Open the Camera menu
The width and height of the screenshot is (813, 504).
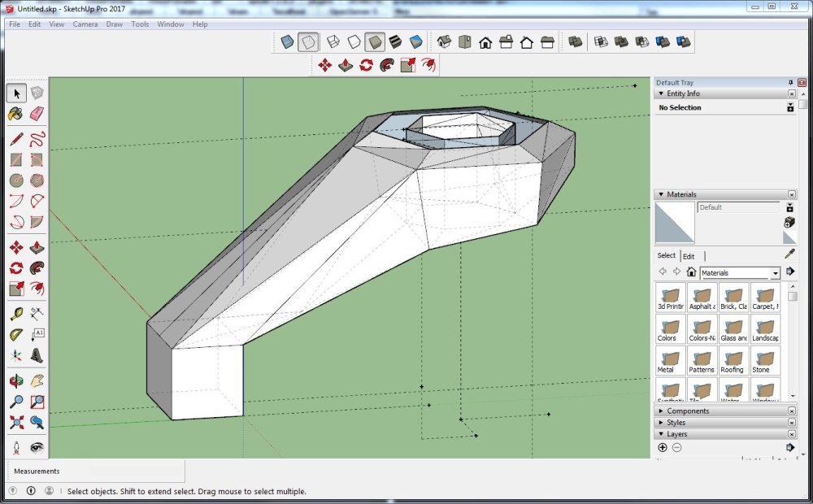(x=85, y=24)
